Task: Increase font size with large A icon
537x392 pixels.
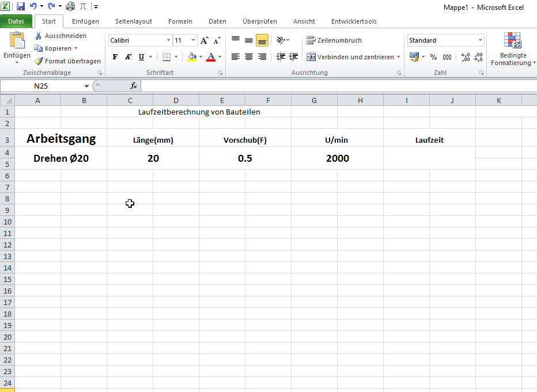Action: tap(204, 40)
